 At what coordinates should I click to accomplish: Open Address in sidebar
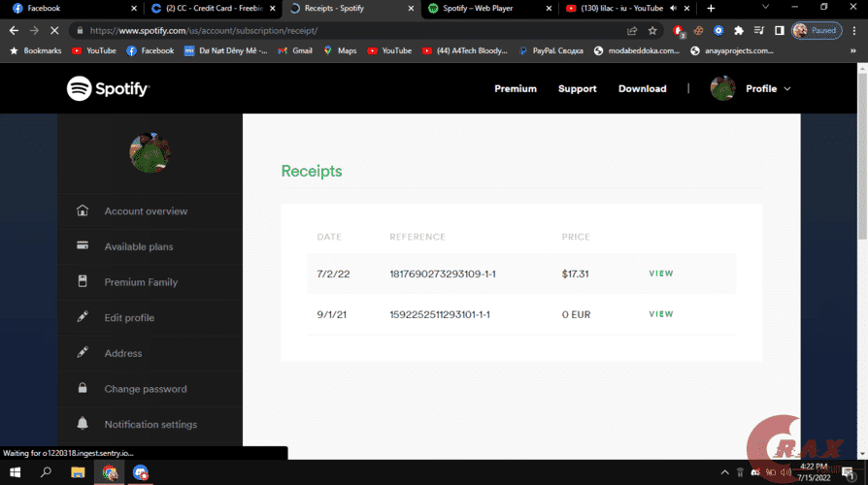click(123, 353)
